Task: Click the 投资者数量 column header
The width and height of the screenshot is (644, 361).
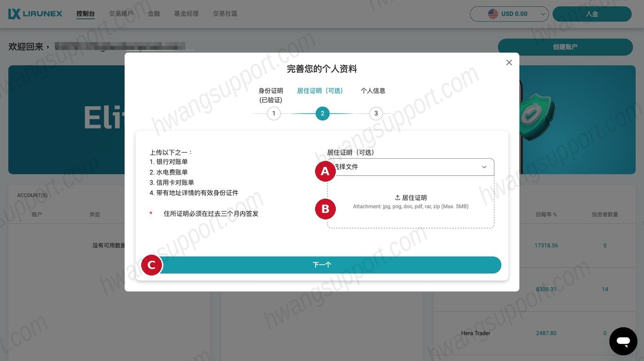Action: [605, 214]
